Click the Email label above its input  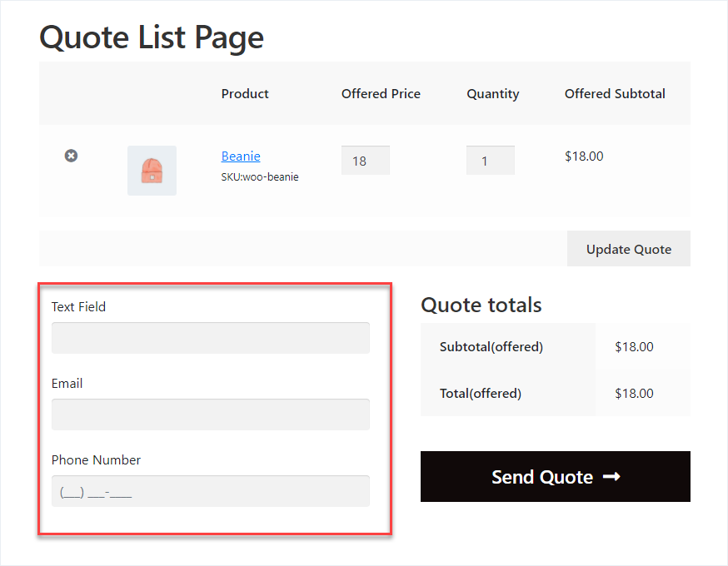point(67,383)
